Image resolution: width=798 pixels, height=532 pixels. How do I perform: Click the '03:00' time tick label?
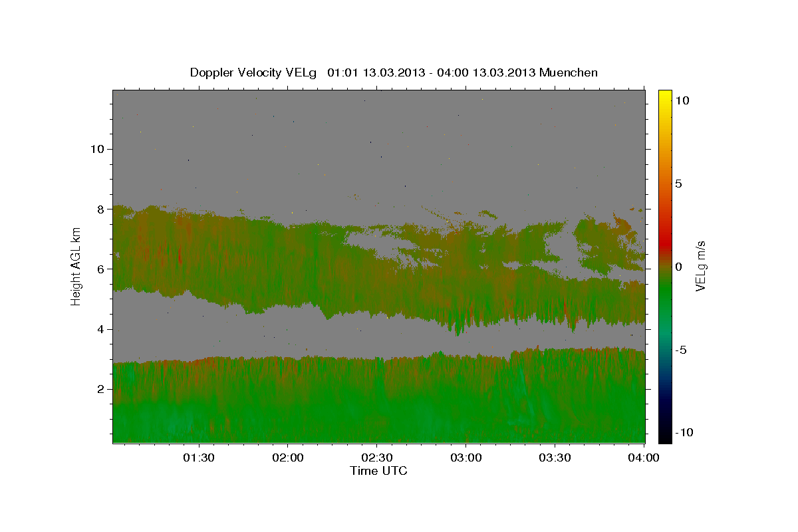pyautogui.click(x=466, y=458)
